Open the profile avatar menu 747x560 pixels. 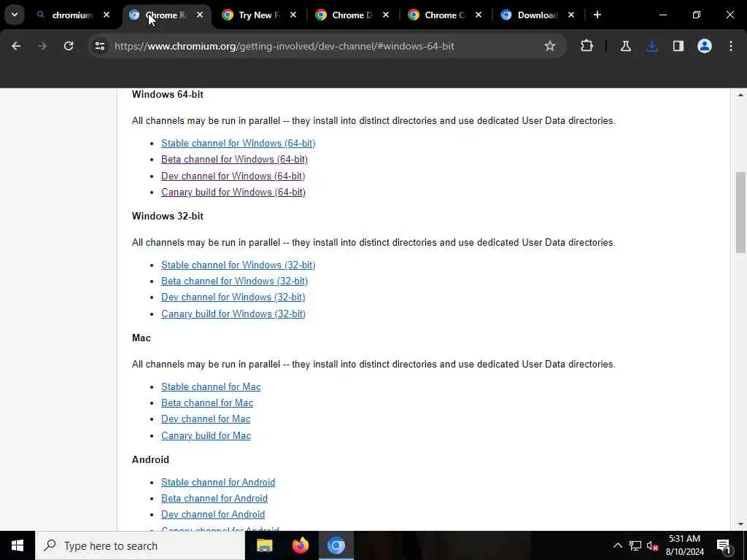[705, 46]
